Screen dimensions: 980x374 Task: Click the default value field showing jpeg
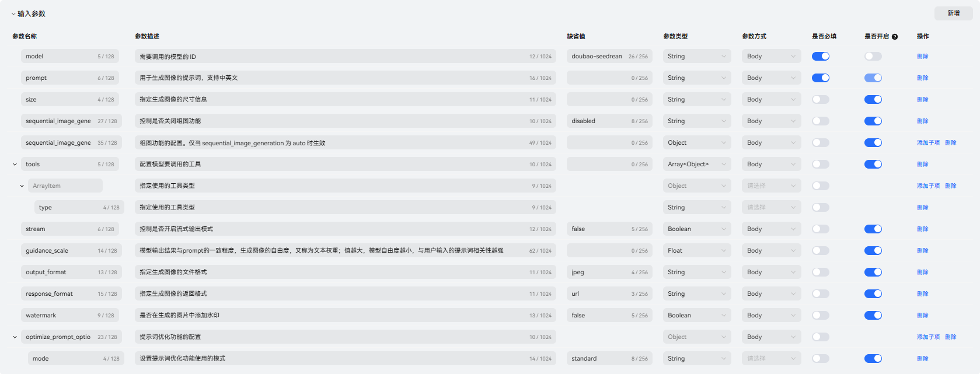click(x=609, y=272)
